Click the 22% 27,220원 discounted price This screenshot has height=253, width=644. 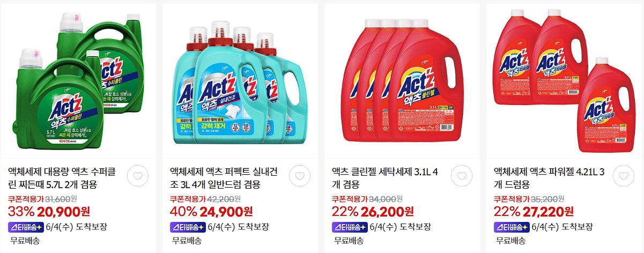534,212
